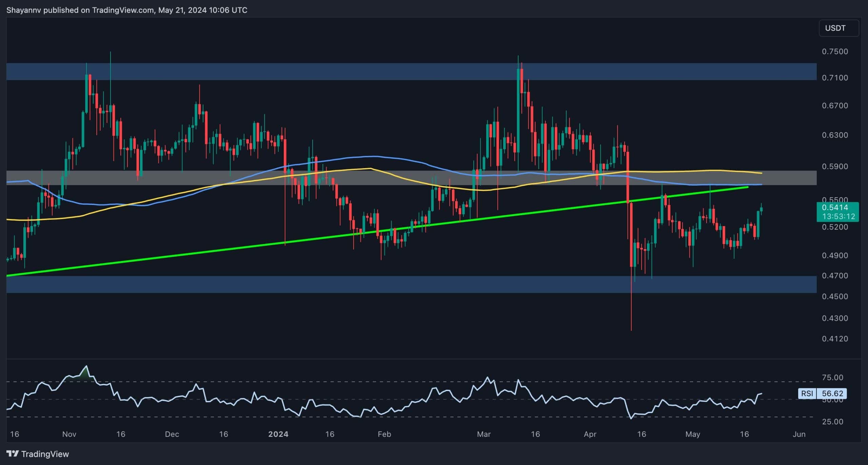Expand the time axis at the bottom
The height and width of the screenshot is (465, 868).
pos(434,434)
